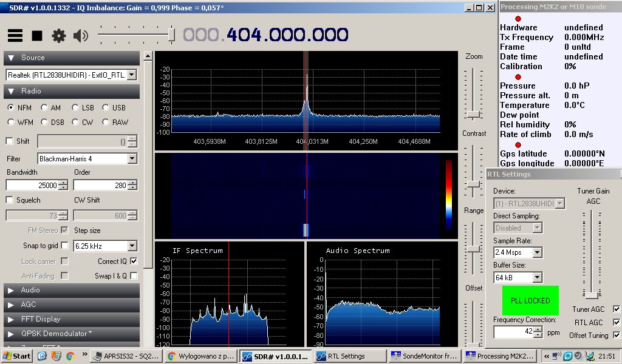This screenshot has width=622, height=364.
Task: Select DSB demodulation mode
Action: tap(44, 122)
